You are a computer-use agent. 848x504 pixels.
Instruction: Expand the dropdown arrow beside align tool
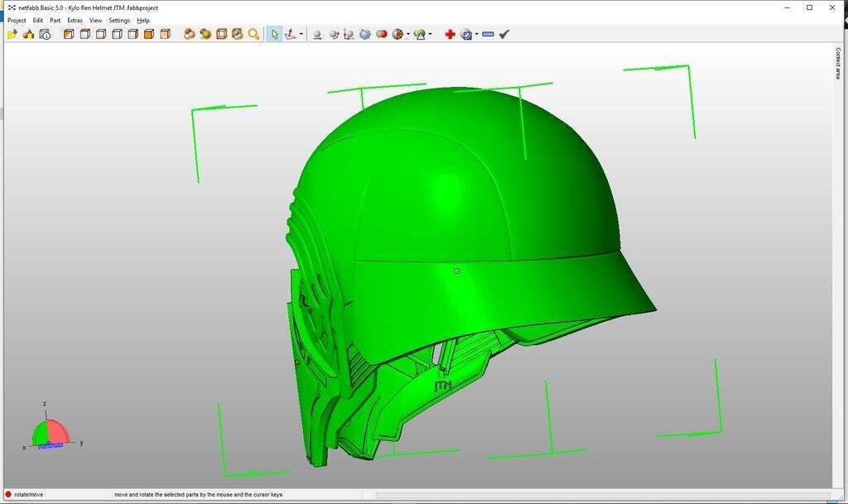click(301, 35)
